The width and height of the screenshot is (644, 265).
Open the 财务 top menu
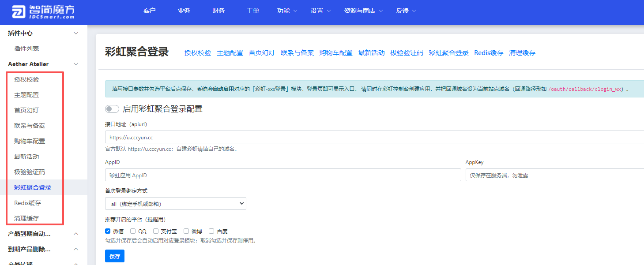pyautogui.click(x=218, y=11)
